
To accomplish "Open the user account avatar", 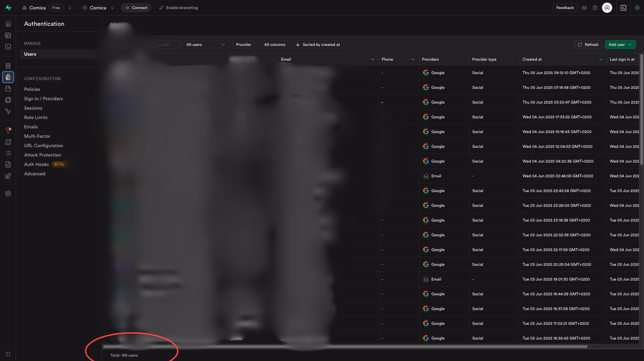I will click(607, 8).
